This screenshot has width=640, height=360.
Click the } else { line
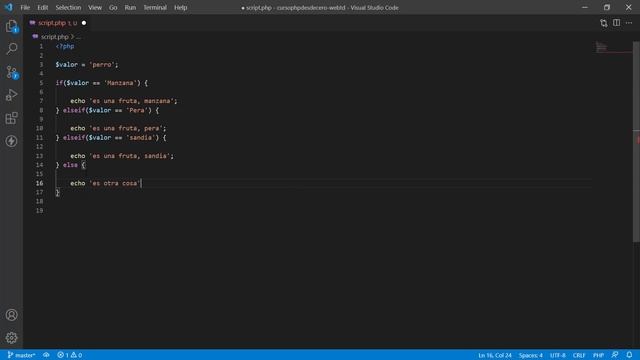click(x=70, y=165)
